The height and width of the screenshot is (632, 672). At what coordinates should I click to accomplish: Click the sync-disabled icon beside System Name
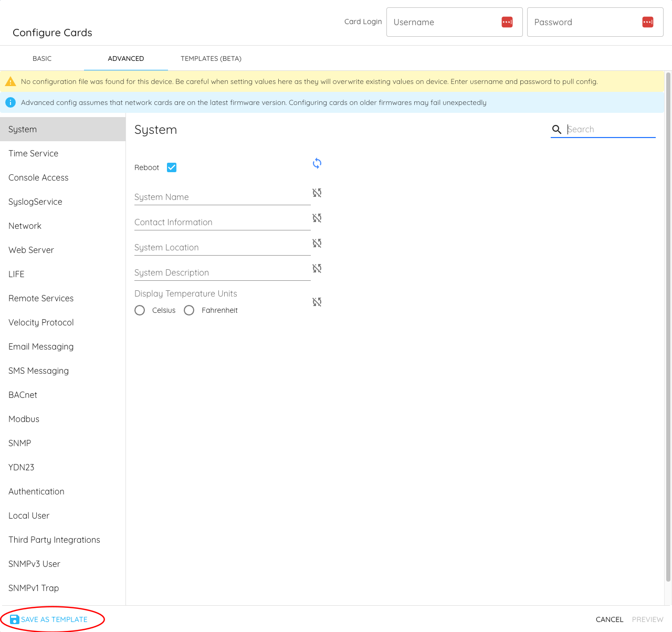pyautogui.click(x=317, y=193)
